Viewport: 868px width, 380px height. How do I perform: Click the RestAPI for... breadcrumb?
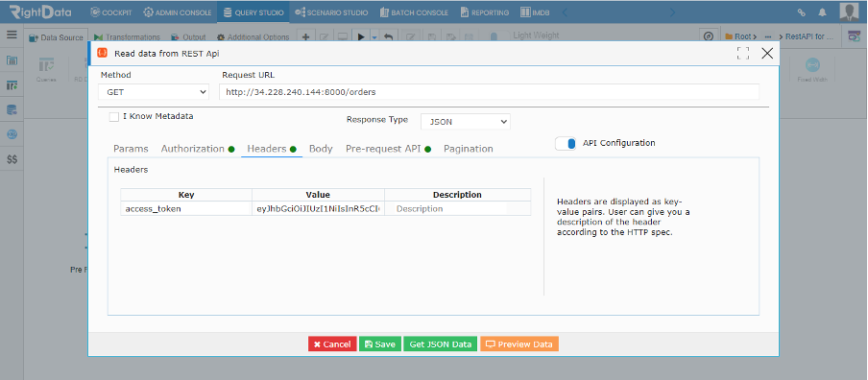808,36
